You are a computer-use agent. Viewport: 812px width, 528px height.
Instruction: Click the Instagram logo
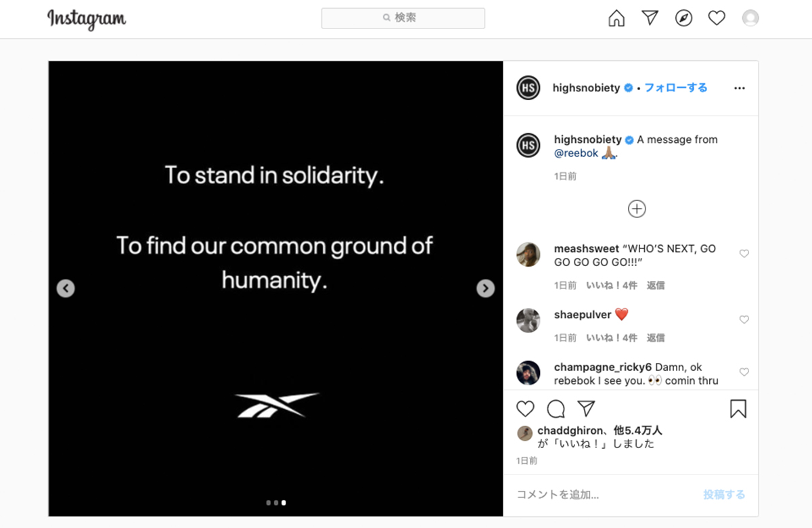[x=87, y=19]
